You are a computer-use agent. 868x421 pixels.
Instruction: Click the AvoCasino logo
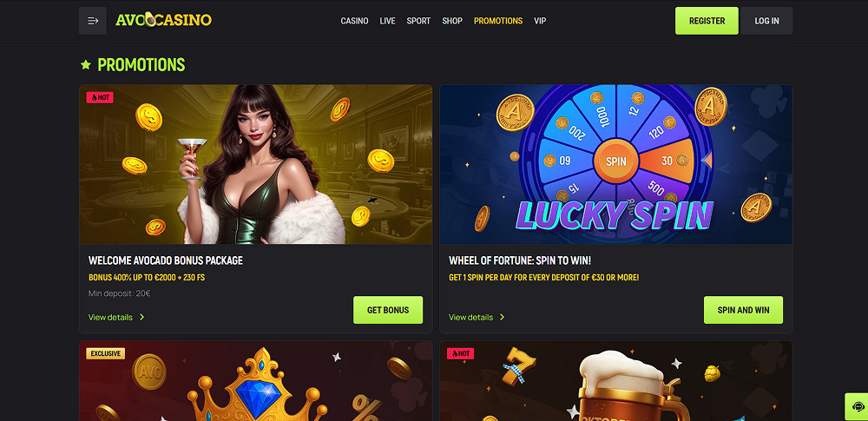pyautogui.click(x=163, y=21)
